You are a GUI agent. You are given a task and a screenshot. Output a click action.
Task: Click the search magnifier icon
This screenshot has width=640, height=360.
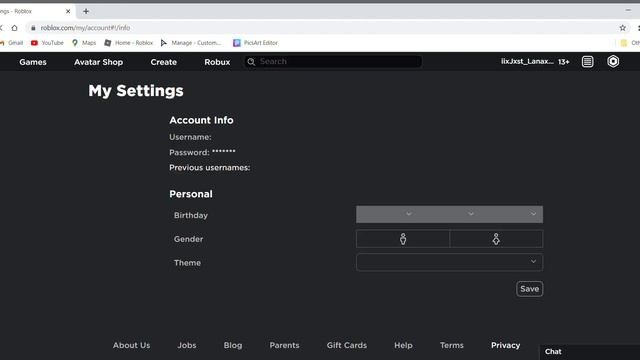(x=251, y=62)
